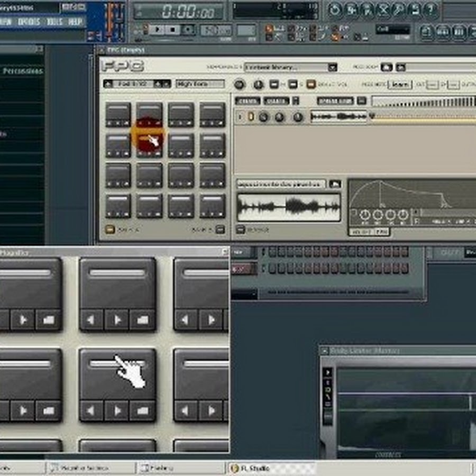Viewport: 476px width, 476px height.
Task: Toggle the pad Solo button in FPC
Action: point(292,84)
